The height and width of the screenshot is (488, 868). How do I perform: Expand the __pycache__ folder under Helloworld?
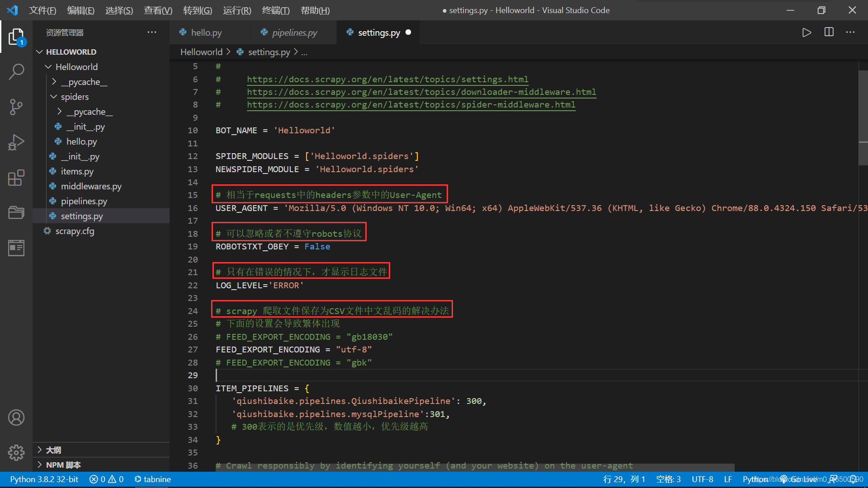(84, 82)
